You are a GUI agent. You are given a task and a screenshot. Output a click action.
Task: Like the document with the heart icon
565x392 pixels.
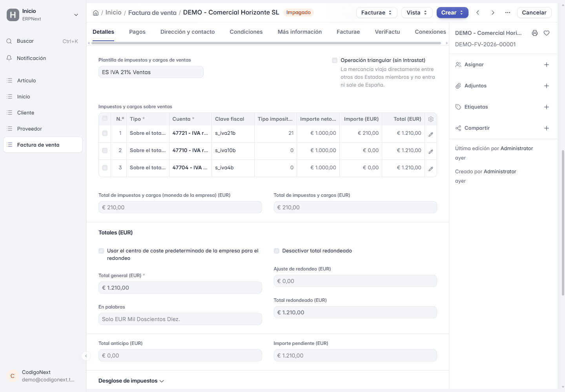point(547,33)
